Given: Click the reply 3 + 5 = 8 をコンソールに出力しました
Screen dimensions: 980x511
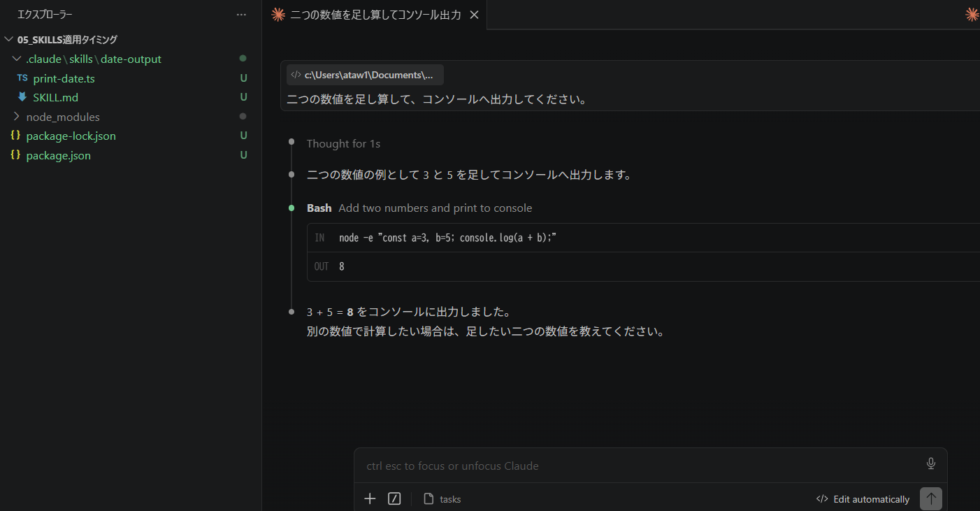Looking at the screenshot, I should tap(409, 312).
